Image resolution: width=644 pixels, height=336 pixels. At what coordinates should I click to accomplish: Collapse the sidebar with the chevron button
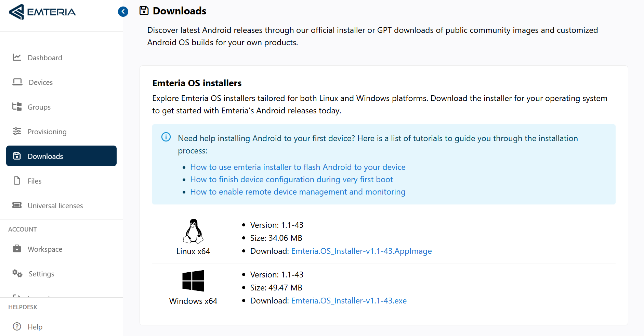click(x=123, y=12)
